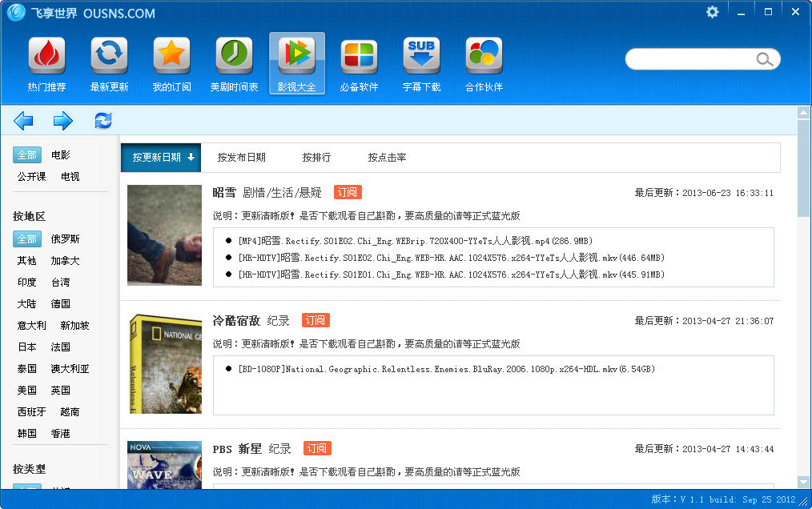Viewport: 812px width, 509px height.
Task: Filter region by 意大利
Action: [x=31, y=325]
